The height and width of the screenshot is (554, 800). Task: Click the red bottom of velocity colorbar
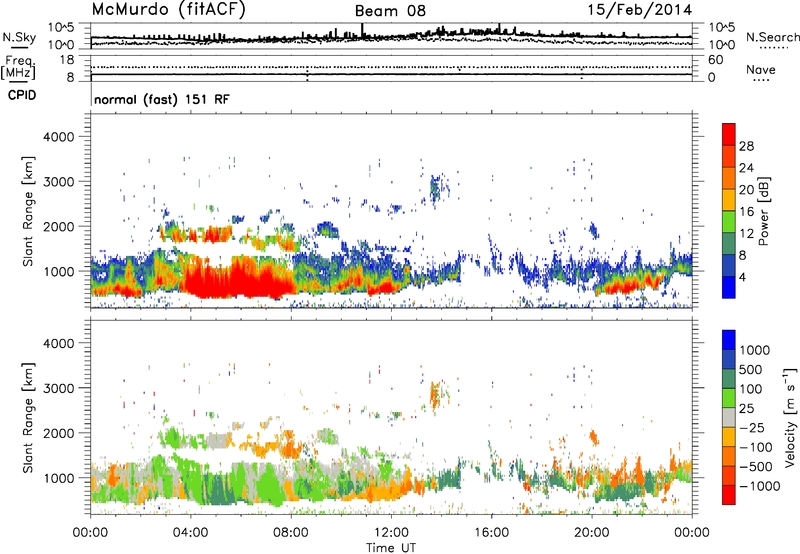click(x=729, y=495)
